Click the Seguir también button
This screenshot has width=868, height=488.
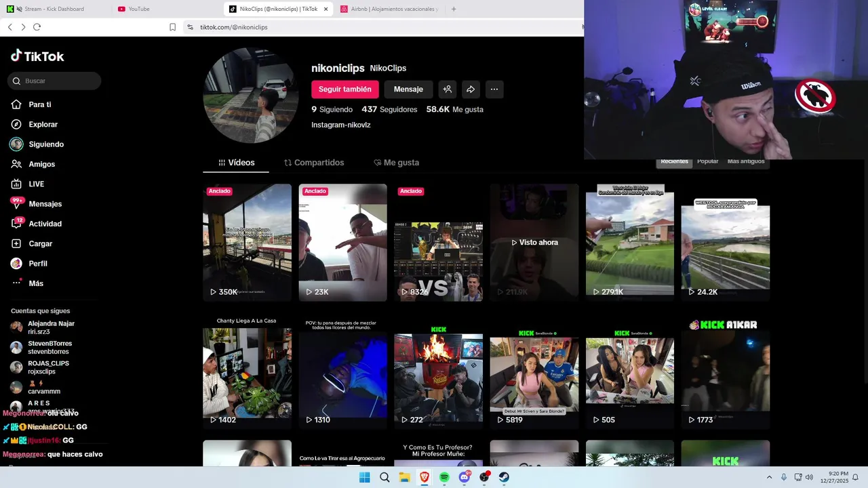[345, 89]
